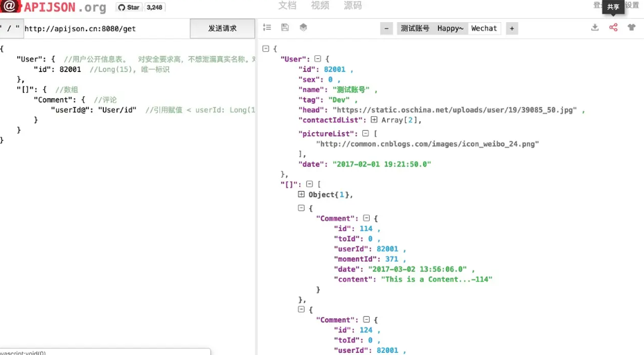
Task: Select the Wechat account tab
Action: pyautogui.click(x=484, y=28)
